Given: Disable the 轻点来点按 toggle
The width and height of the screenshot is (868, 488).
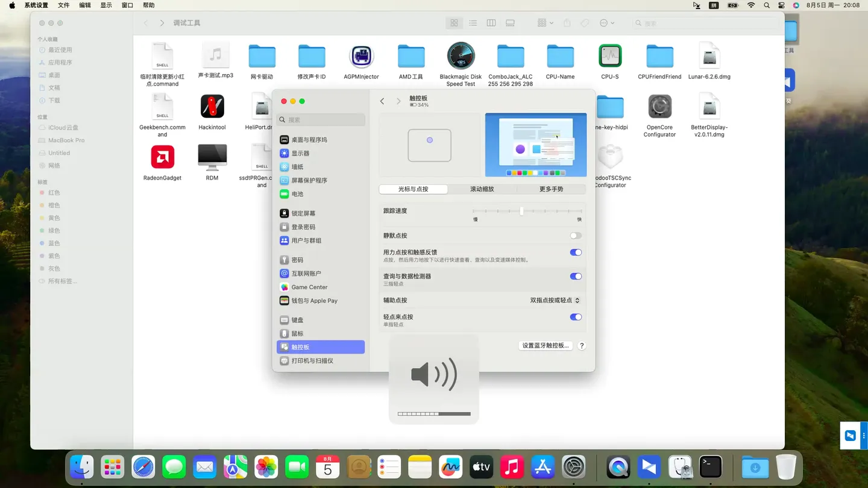Looking at the screenshot, I should click(x=576, y=318).
